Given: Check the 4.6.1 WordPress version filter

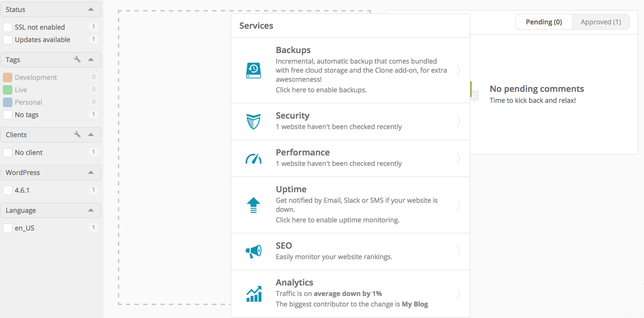Looking at the screenshot, I should pos(8,190).
